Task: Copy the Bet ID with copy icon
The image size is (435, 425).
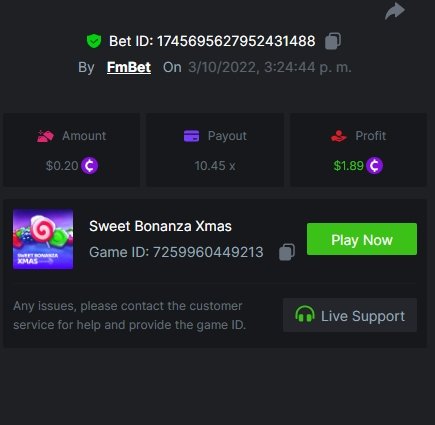Action: coord(333,41)
